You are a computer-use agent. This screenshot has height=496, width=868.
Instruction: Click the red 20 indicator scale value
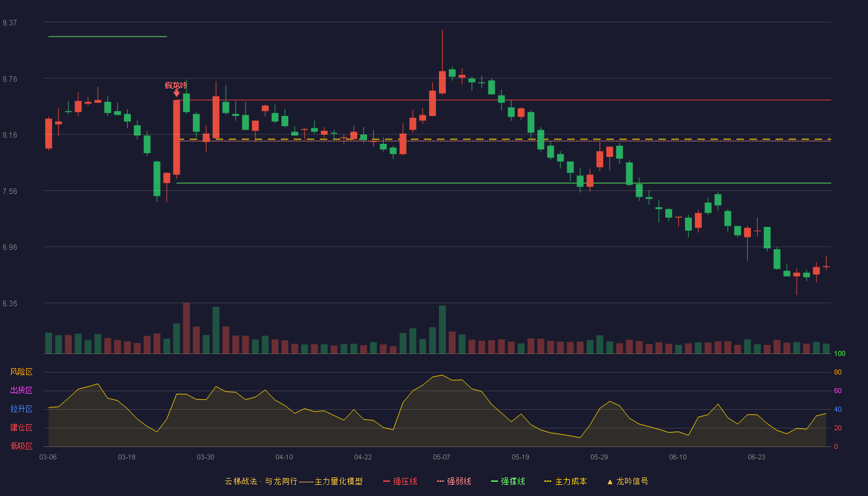pos(838,428)
